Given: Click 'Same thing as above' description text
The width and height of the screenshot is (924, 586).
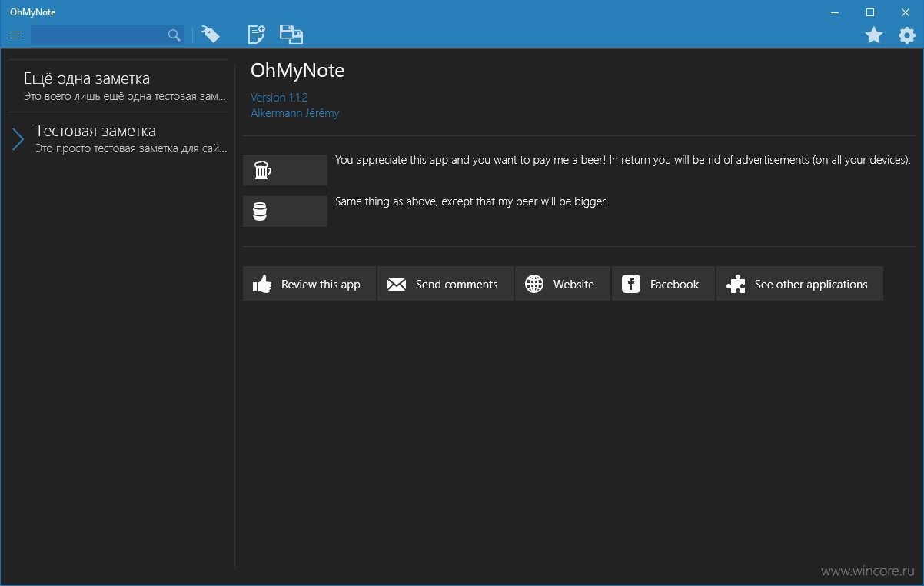Looking at the screenshot, I should [x=471, y=201].
